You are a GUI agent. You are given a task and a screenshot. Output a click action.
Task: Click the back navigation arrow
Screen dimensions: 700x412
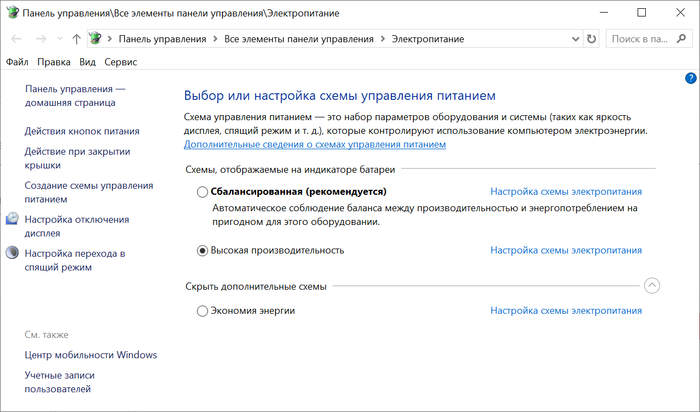pos(16,39)
